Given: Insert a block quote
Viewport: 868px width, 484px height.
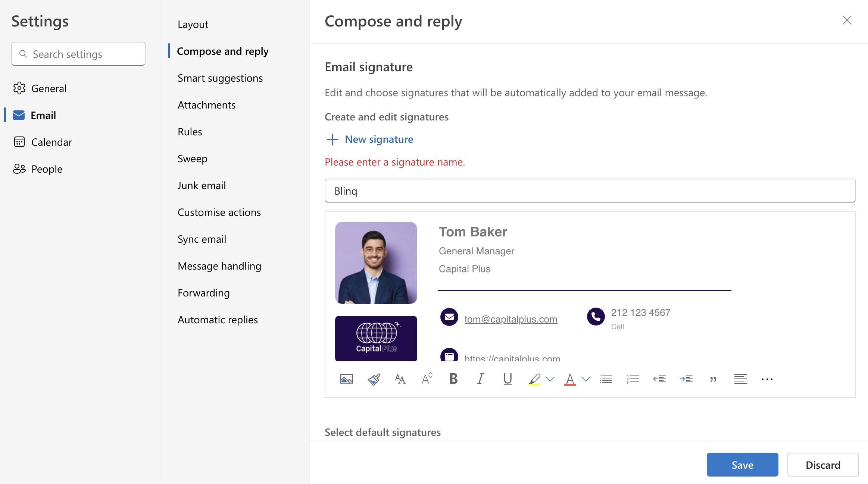Looking at the screenshot, I should [x=713, y=379].
